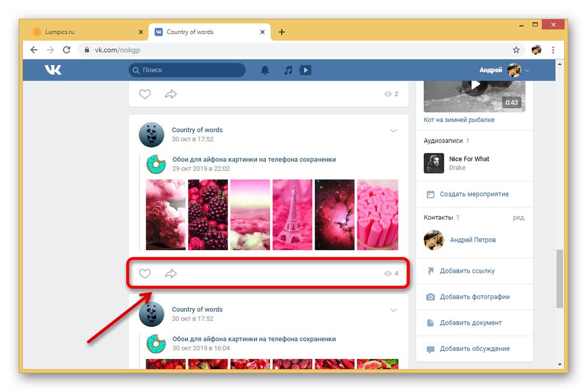Open Кот на зимней рыбалке video link
This screenshot has width=587, height=392.
coord(459,120)
